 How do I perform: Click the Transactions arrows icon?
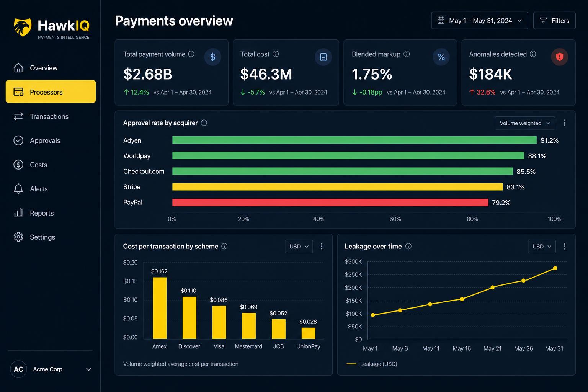coord(18,116)
